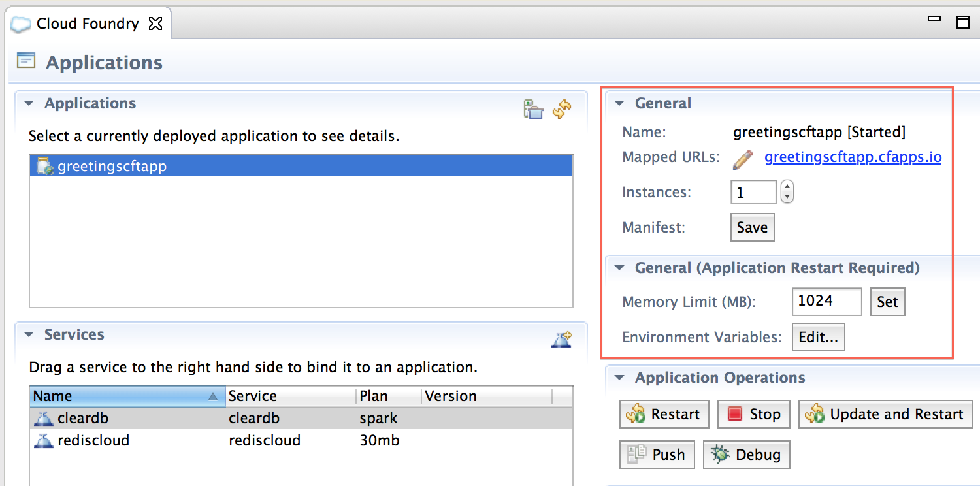Click the add service icon

pos(562,339)
